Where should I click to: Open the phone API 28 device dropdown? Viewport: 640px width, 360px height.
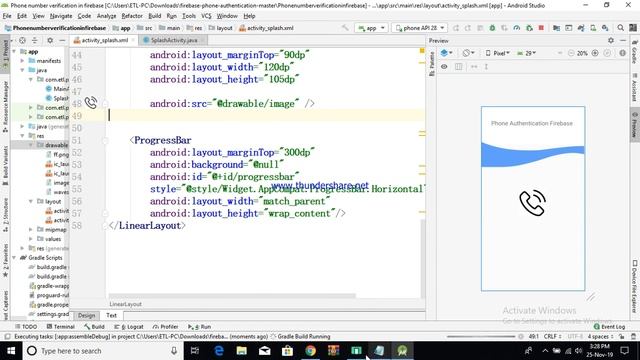[x=420, y=28]
